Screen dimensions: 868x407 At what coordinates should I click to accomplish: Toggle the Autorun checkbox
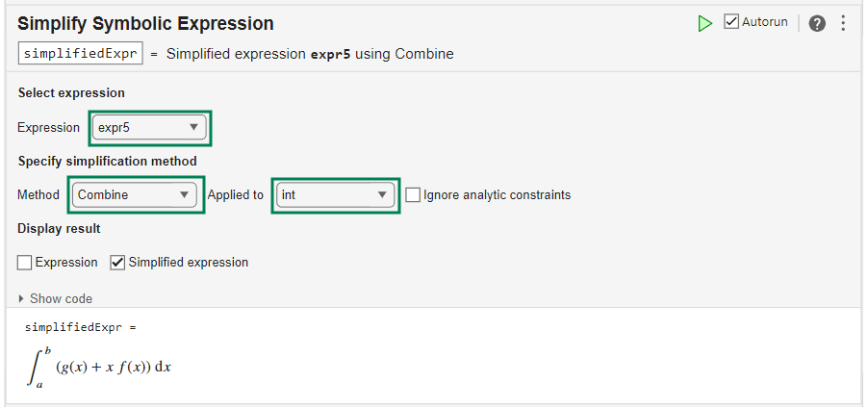pos(731,22)
